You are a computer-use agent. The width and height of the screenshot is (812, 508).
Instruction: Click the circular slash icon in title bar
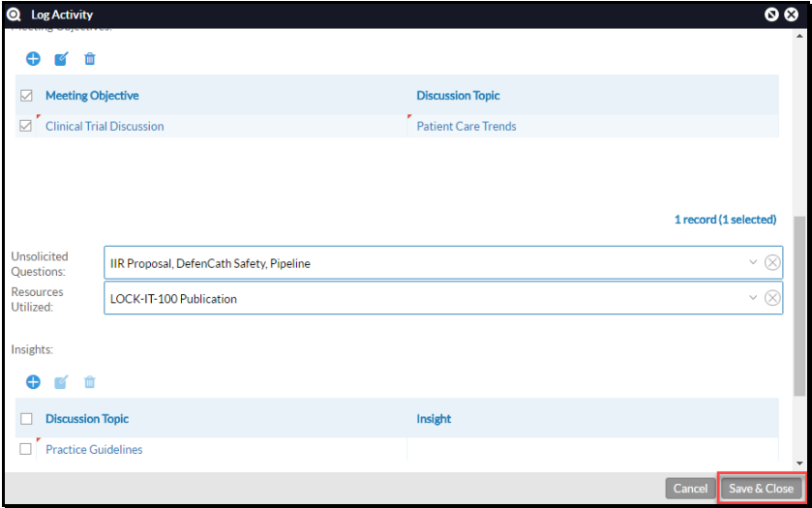[x=771, y=15]
